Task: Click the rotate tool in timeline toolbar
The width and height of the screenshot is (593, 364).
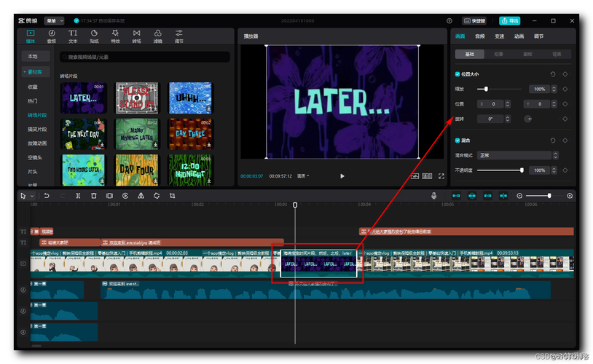Action: [x=157, y=196]
